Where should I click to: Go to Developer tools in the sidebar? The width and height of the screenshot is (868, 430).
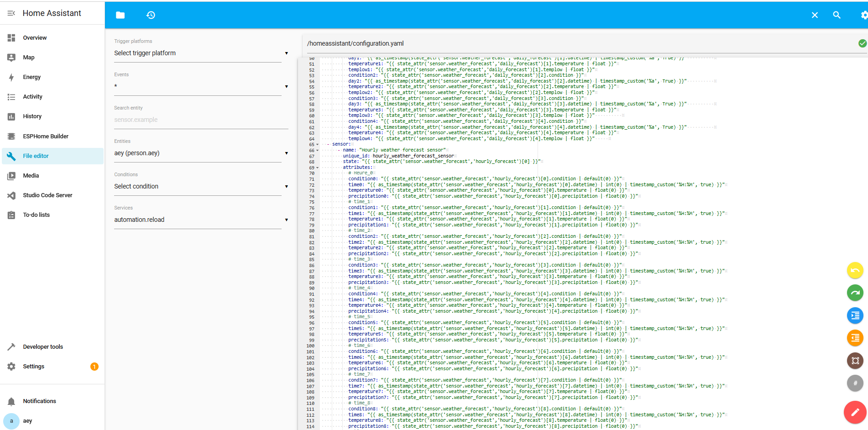click(x=43, y=347)
